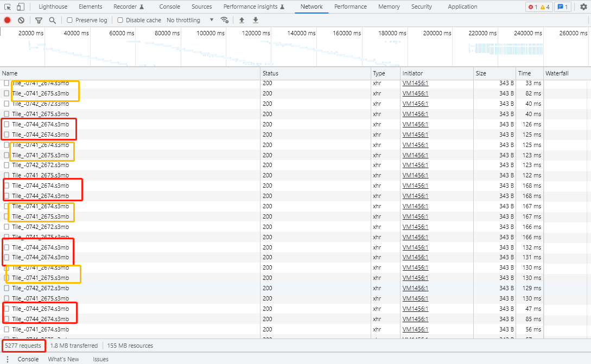
Task: Click the 1.8 MB transferred status text
Action: [74, 346]
